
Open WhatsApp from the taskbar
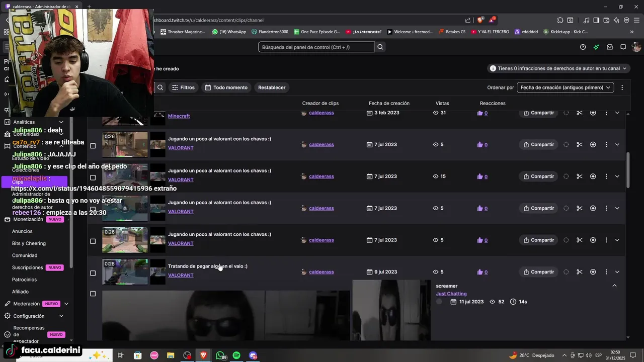[220, 355]
